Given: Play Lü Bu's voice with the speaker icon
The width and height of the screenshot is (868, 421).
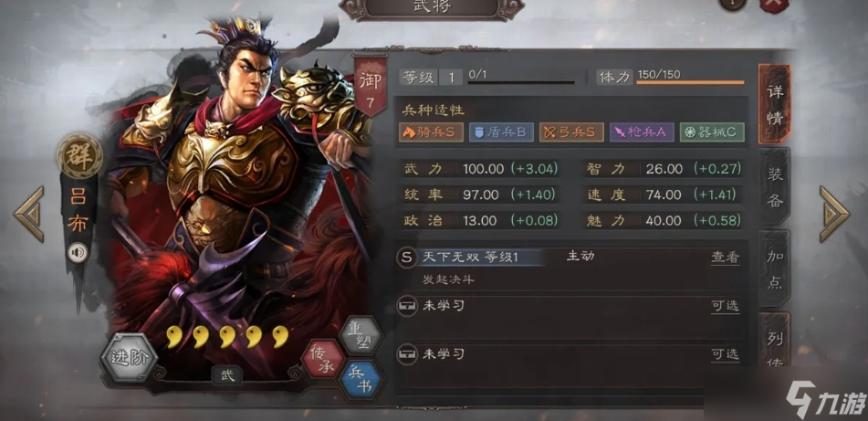Looking at the screenshot, I should click(78, 253).
